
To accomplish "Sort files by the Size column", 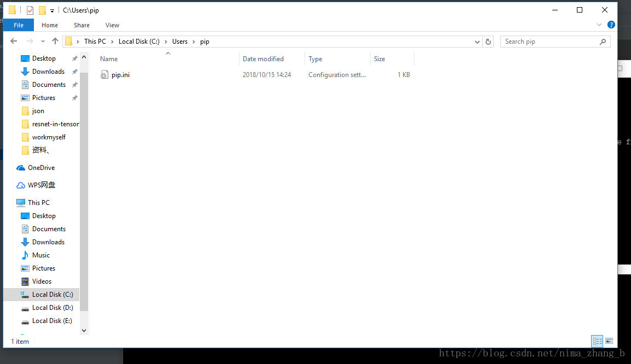I will click(x=379, y=58).
